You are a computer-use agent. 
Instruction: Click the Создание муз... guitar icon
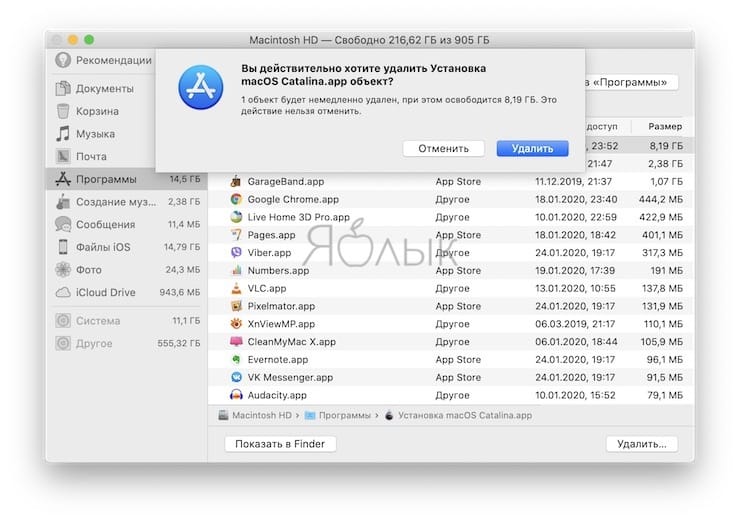pos(63,202)
